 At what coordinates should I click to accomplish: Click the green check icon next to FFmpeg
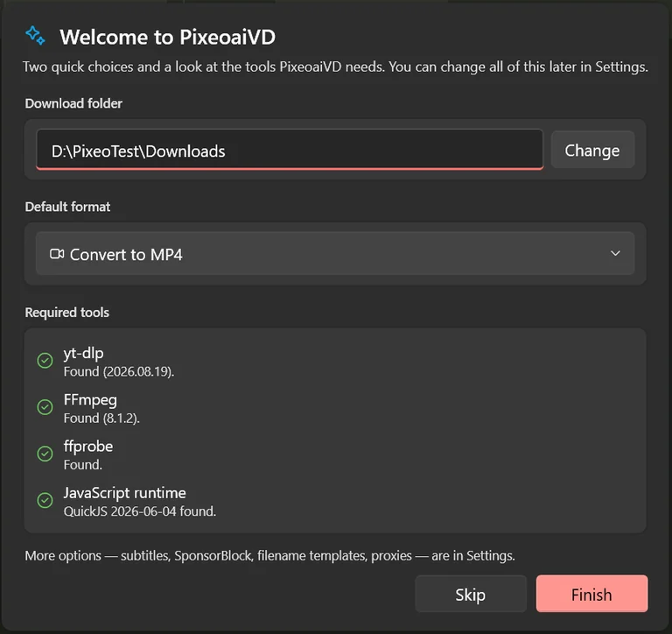tap(45, 407)
